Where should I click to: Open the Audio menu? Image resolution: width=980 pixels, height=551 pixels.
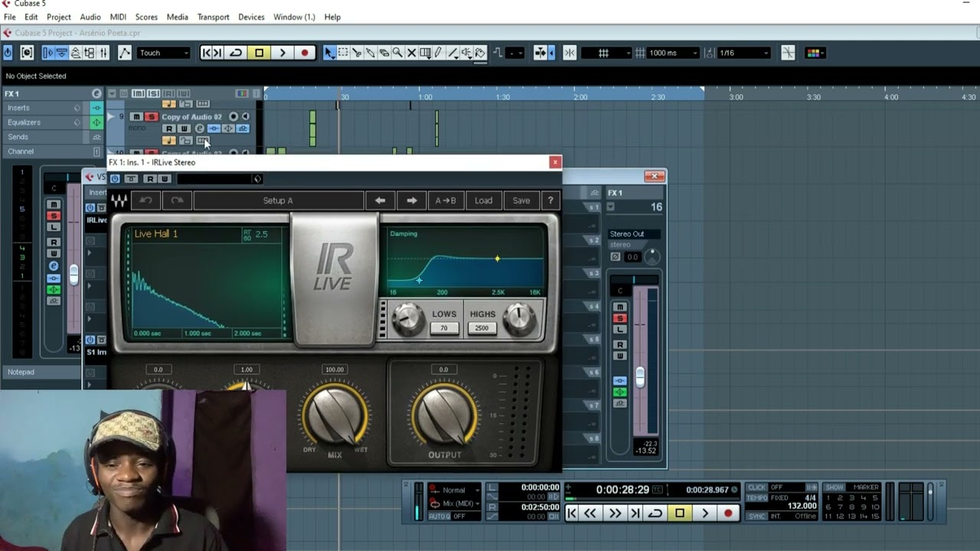pyautogui.click(x=90, y=17)
